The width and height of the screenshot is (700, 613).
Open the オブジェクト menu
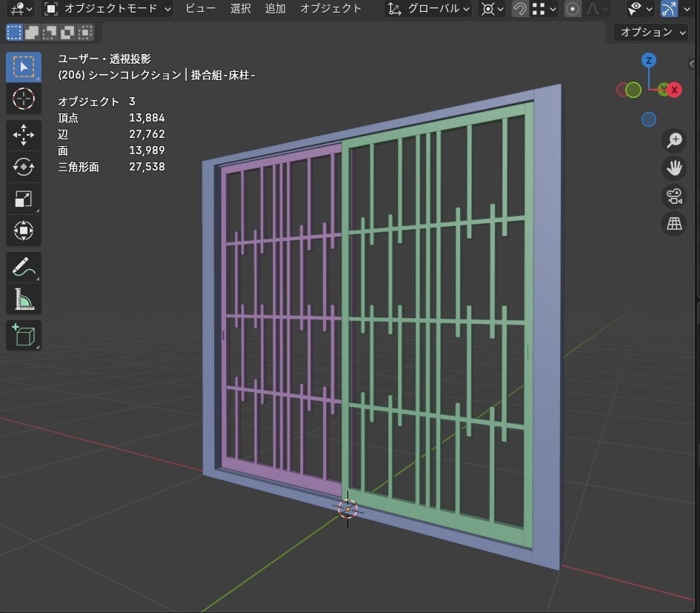tap(331, 8)
